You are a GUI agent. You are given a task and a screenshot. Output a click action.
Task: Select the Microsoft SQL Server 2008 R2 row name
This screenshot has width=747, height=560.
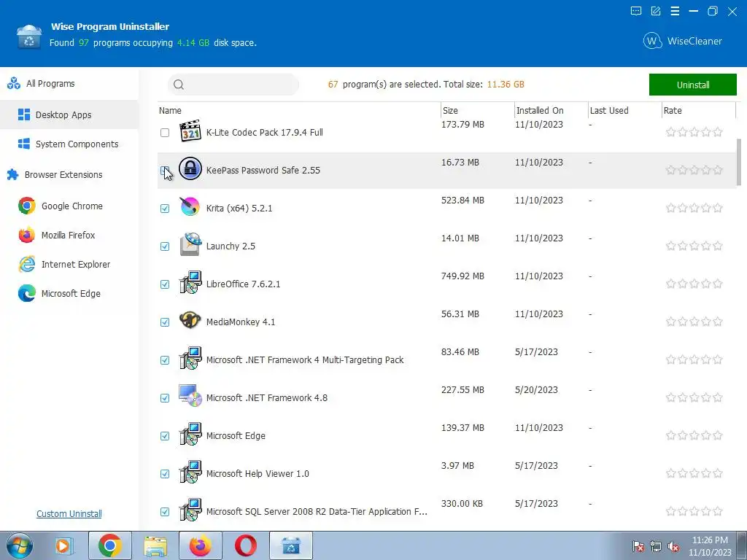point(317,511)
